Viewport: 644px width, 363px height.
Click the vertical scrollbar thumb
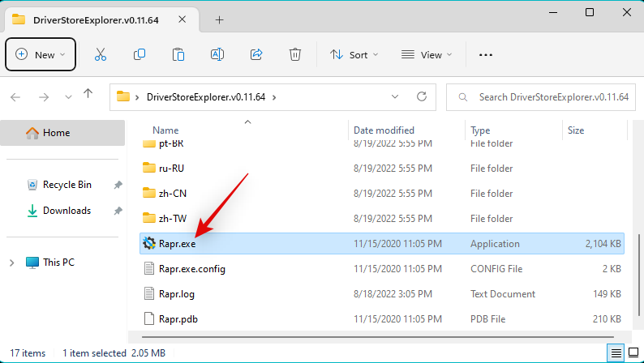[x=639, y=275]
